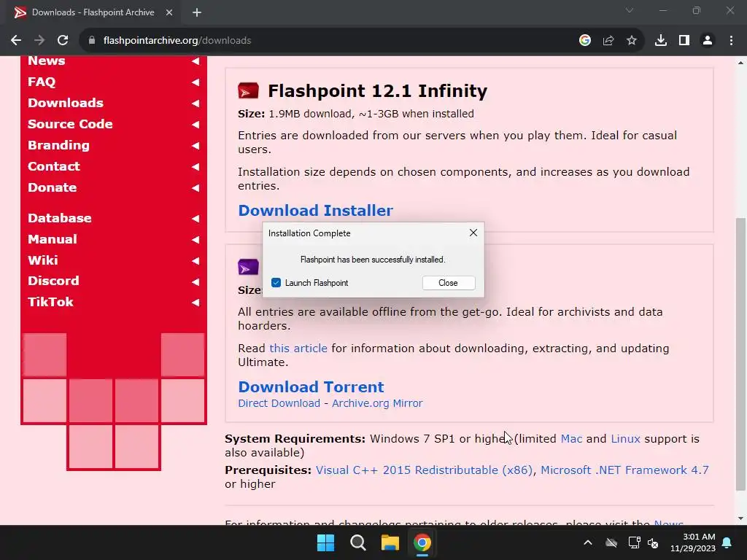Uncheck the Launch Flashpoint checkbox
Image resolution: width=747 pixels, height=560 pixels.
(x=276, y=283)
